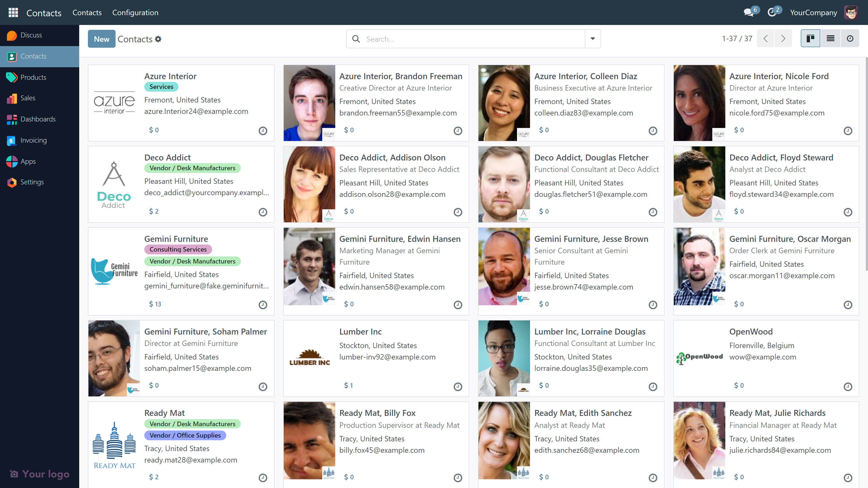The height and width of the screenshot is (488, 868).
Task: Switch to the kanban view
Action: (810, 39)
